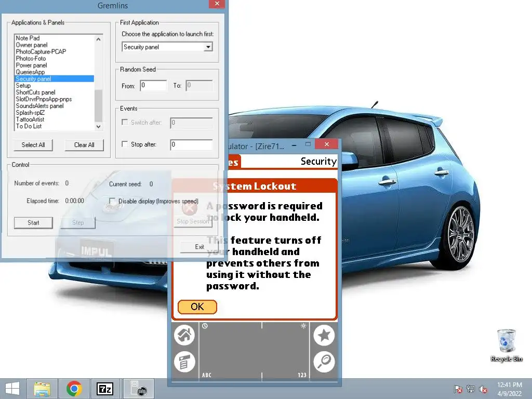The image size is (532, 399).
Task: Select Palm emulator taskbar icon
Action: pos(138,389)
